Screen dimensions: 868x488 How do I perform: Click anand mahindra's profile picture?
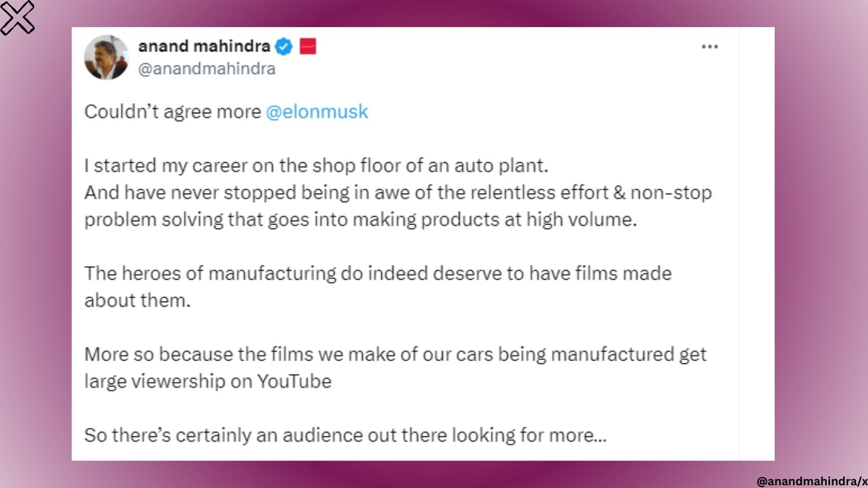[x=106, y=57]
